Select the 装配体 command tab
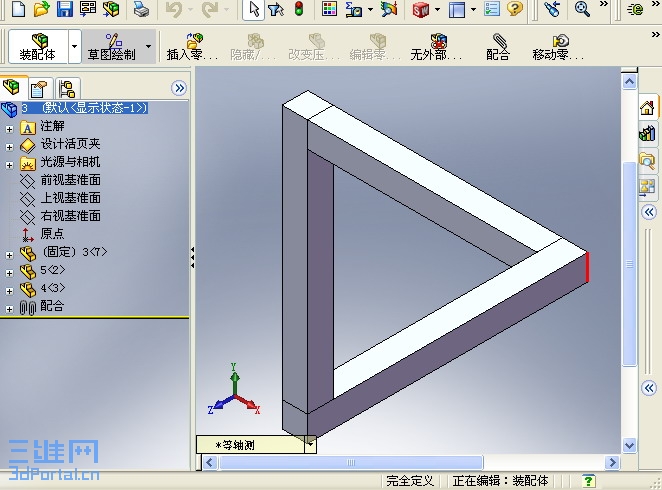 pyautogui.click(x=38, y=46)
